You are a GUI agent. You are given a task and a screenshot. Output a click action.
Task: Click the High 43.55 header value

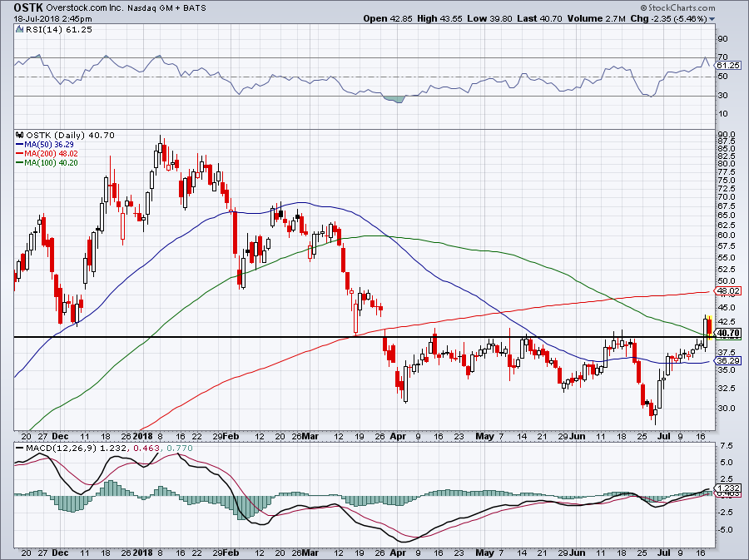[x=439, y=18]
